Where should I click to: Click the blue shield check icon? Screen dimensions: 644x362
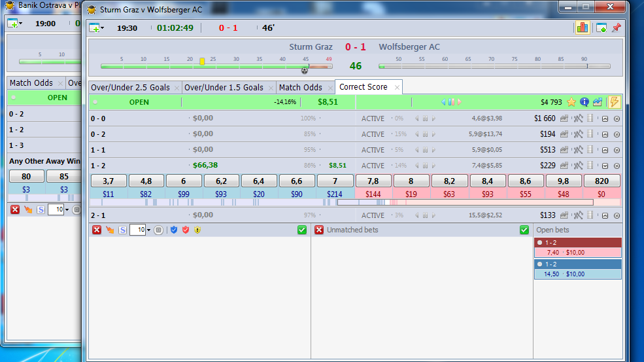174,230
